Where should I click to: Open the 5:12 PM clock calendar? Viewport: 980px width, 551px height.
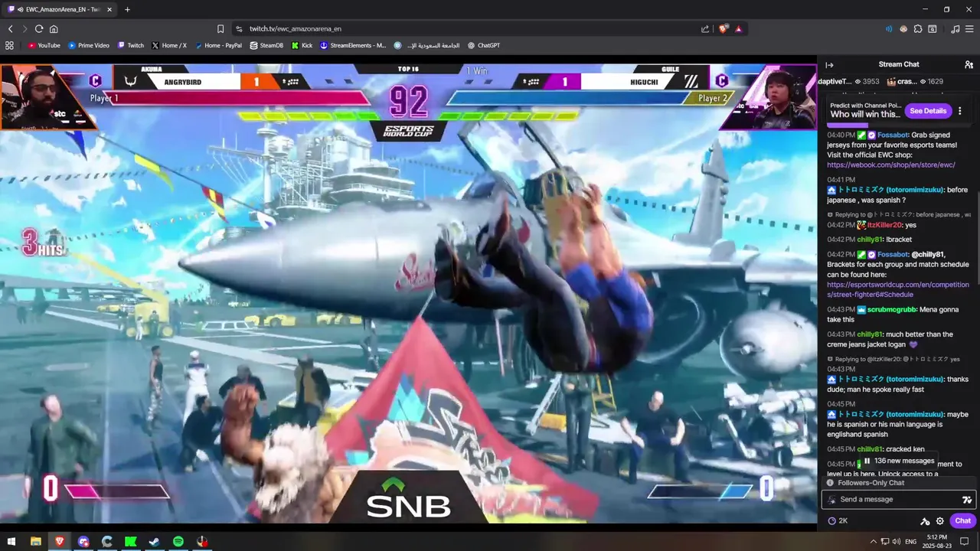click(x=937, y=542)
